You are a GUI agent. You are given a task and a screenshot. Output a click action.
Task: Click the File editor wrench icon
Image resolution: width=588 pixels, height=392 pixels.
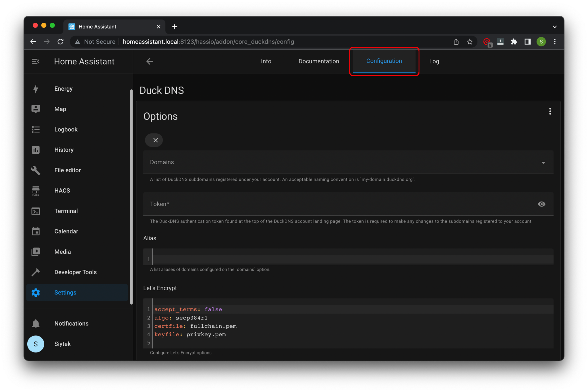click(36, 170)
